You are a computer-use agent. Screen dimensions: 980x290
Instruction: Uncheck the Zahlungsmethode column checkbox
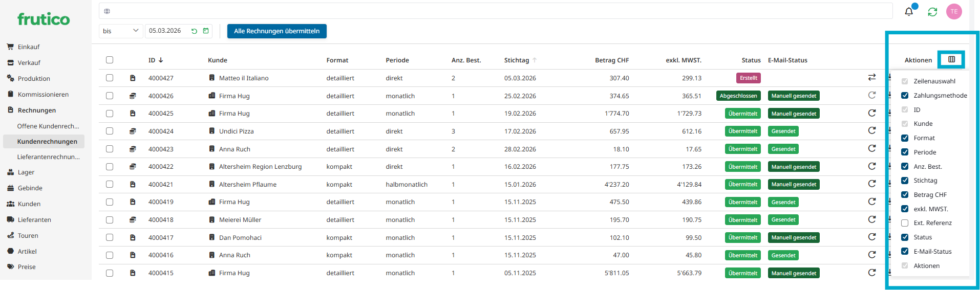[x=905, y=96]
